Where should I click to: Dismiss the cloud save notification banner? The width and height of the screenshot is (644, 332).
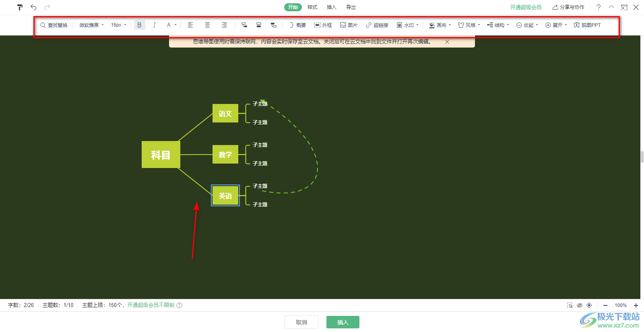pyautogui.click(x=447, y=41)
